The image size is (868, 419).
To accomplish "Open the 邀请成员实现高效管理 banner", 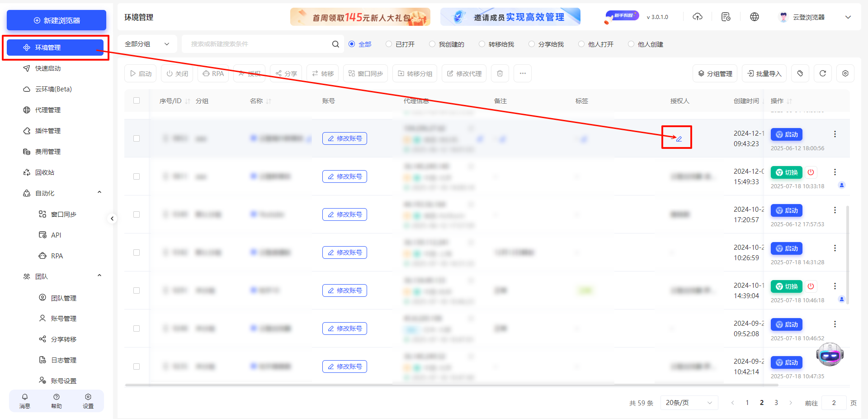I will (510, 17).
